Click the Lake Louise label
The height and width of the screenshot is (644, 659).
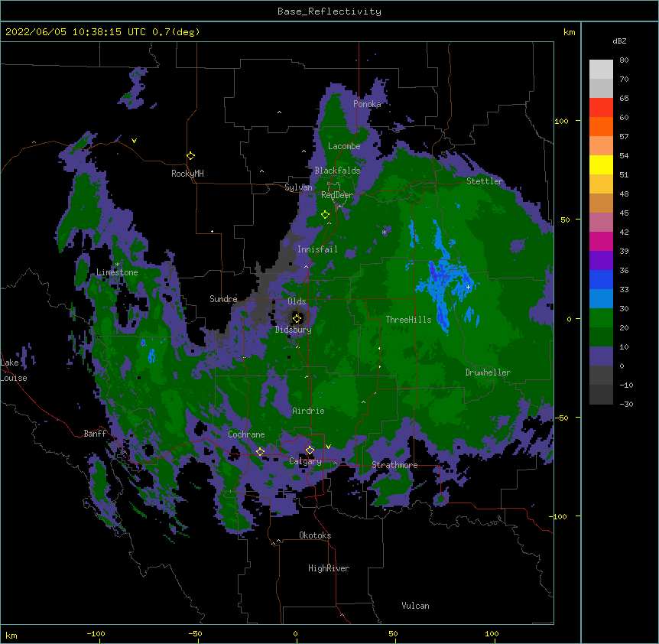(x=14, y=370)
